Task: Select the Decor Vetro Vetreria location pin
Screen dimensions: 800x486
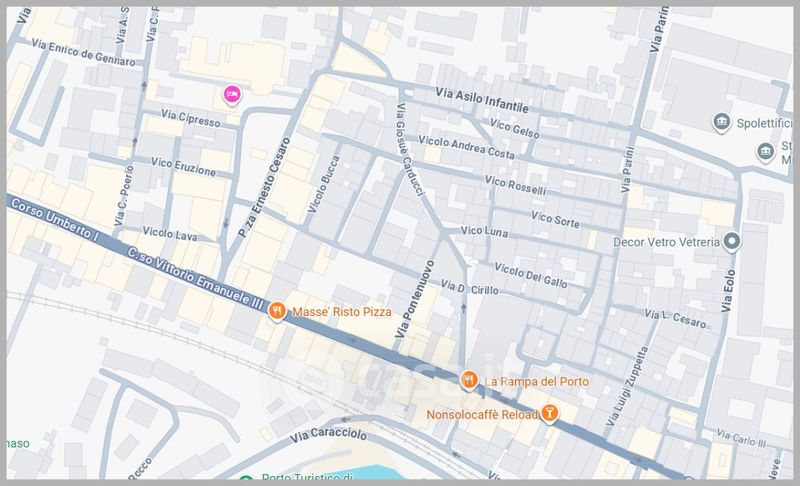Action: point(732,242)
